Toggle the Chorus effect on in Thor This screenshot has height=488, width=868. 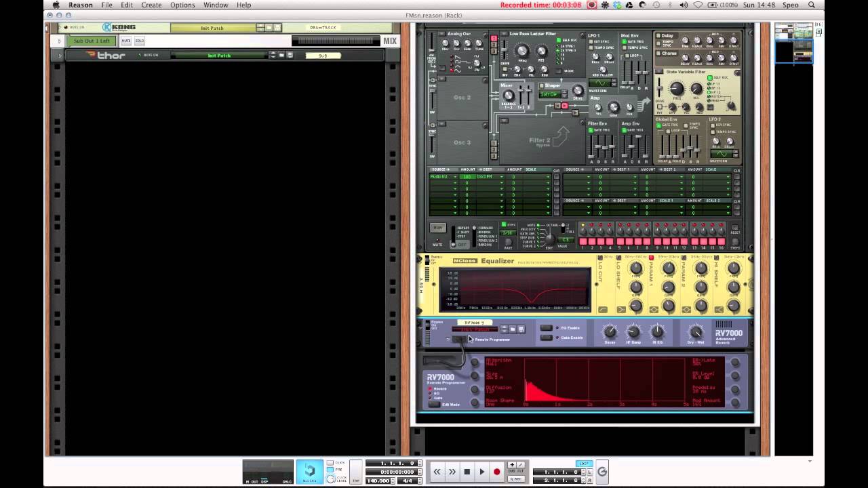pos(659,53)
